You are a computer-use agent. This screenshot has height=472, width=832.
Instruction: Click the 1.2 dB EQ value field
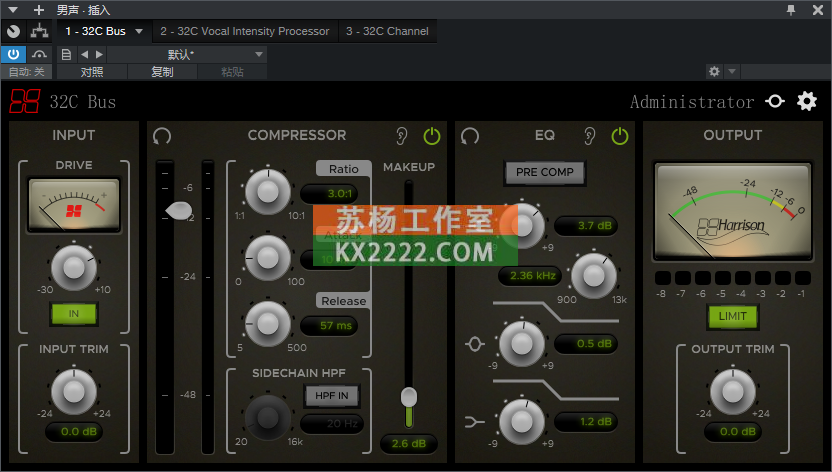[586, 422]
